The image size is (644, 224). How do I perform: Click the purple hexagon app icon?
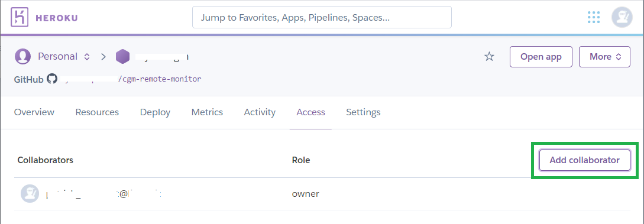pos(122,57)
